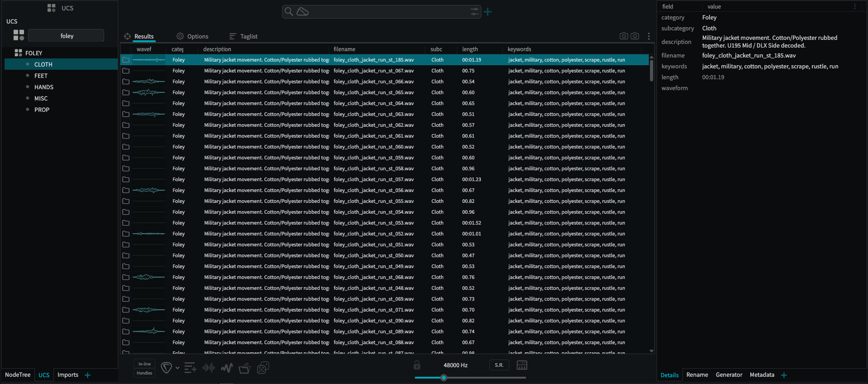Click folder icon of jacket_run_st_185 row
Screen dimensions: 868x384
126,60
